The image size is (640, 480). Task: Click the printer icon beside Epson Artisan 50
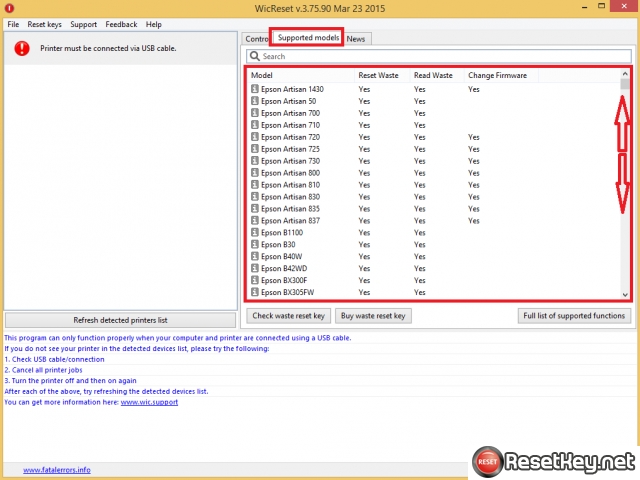255,102
